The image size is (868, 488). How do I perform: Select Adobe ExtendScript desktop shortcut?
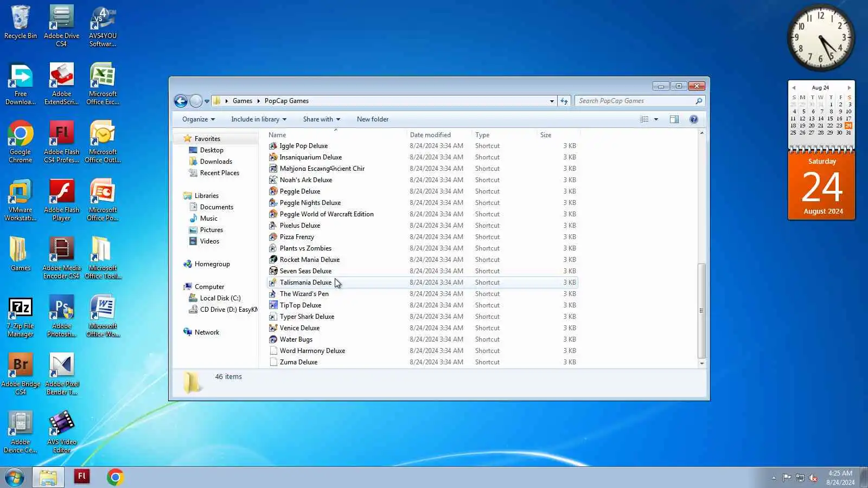pyautogui.click(x=61, y=85)
